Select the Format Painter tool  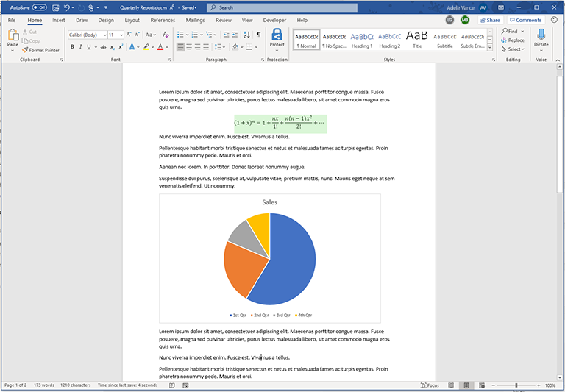pos(40,50)
